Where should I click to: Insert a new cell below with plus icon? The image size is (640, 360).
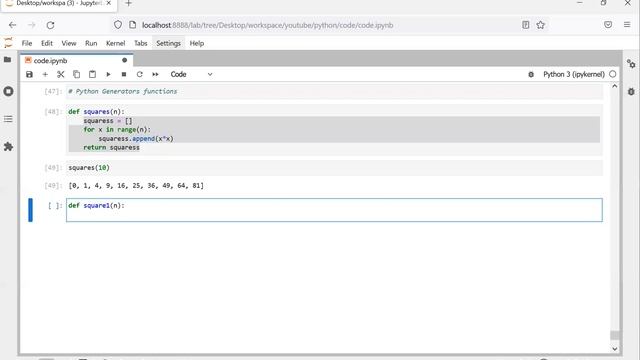coord(45,74)
